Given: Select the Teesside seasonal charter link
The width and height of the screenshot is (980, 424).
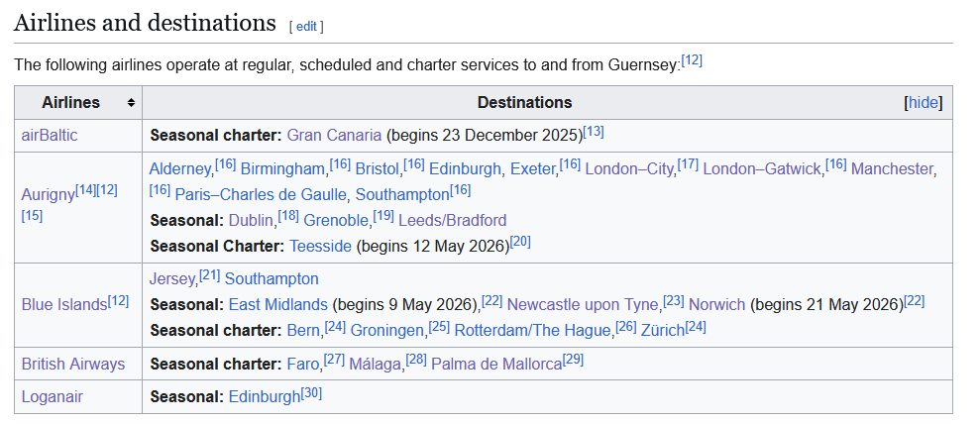Looking at the screenshot, I should coord(320,245).
